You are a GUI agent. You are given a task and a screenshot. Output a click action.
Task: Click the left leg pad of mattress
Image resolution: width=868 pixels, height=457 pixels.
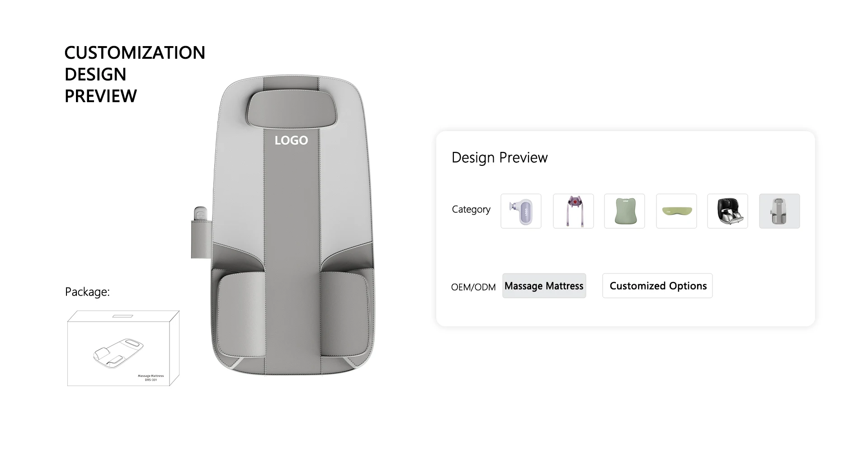coord(241,316)
